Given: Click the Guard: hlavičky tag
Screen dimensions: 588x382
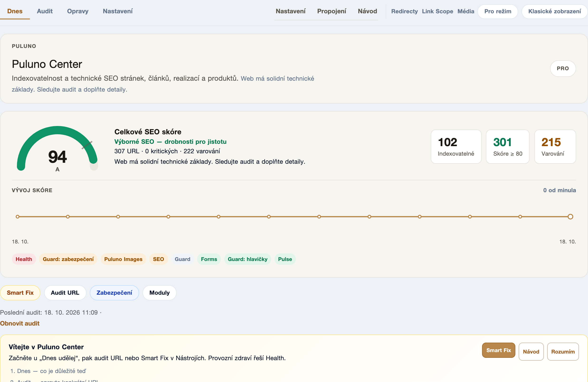Looking at the screenshot, I should pyautogui.click(x=247, y=259).
